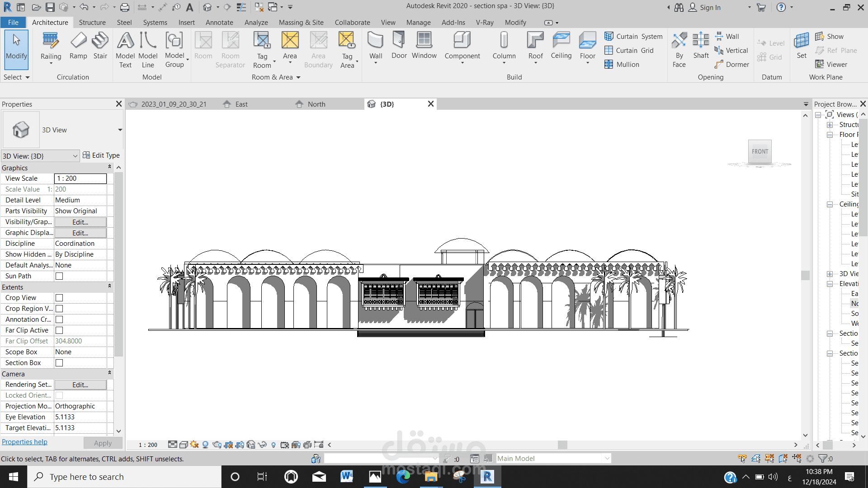Switch to the Annotate ribbon tab
This screenshot has width=868, height=488.
point(219,23)
